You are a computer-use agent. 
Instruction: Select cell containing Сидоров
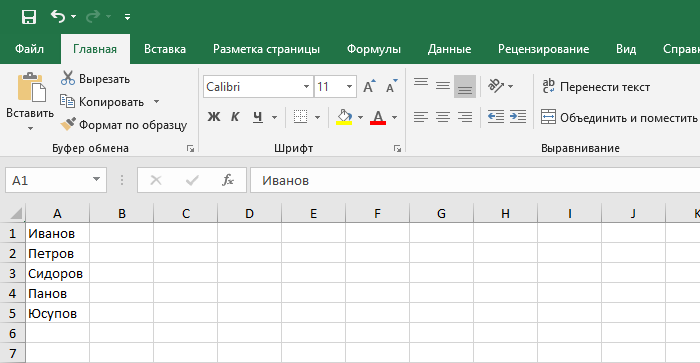[x=58, y=273]
